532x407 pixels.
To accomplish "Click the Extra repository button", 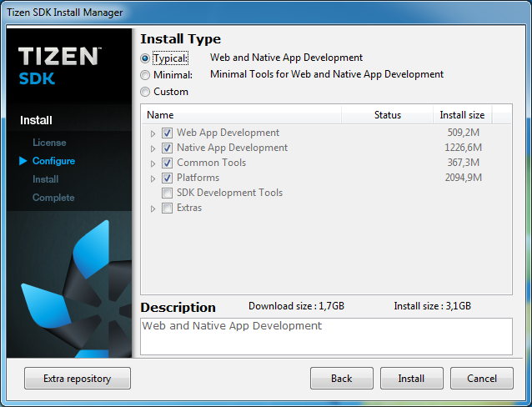I will pos(78,378).
